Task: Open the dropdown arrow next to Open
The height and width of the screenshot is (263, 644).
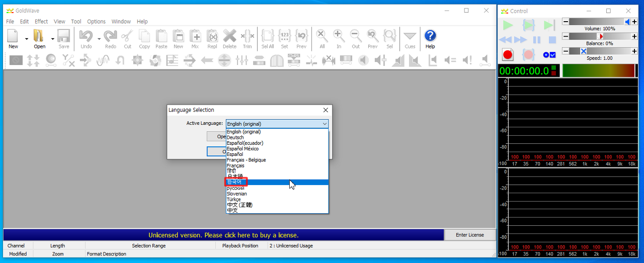Action: (52, 39)
